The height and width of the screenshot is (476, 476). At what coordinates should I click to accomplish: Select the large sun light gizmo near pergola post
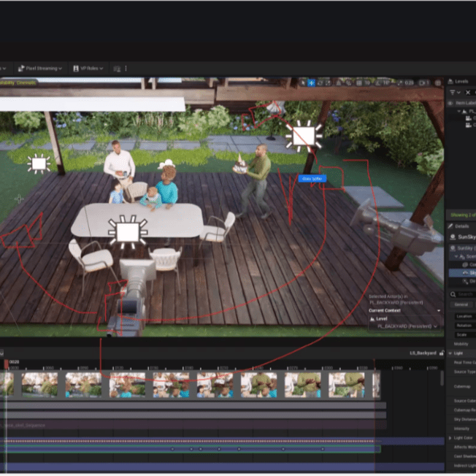point(304,136)
